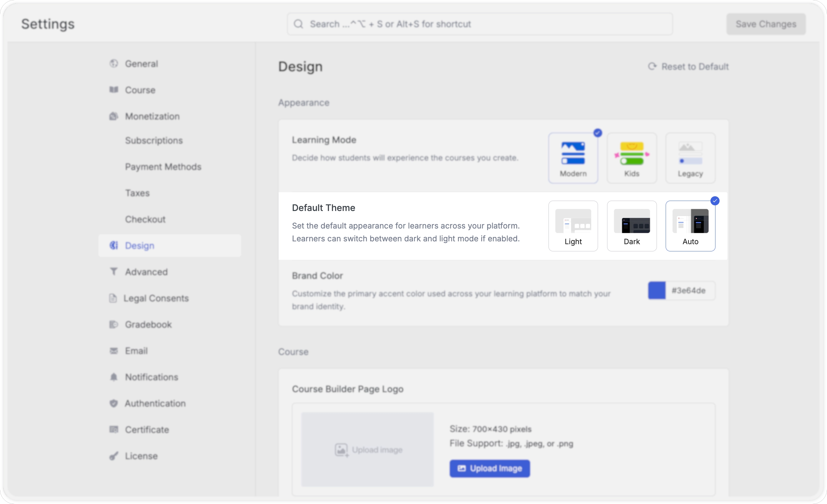Choose the Dark default theme
The width and height of the screenshot is (827, 504).
(632, 226)
